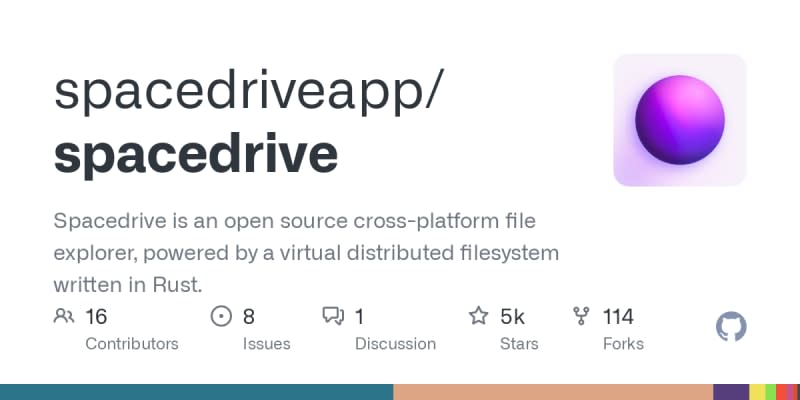Click the Spacedrive description text
Screen dimensions: 800x400
305,251
